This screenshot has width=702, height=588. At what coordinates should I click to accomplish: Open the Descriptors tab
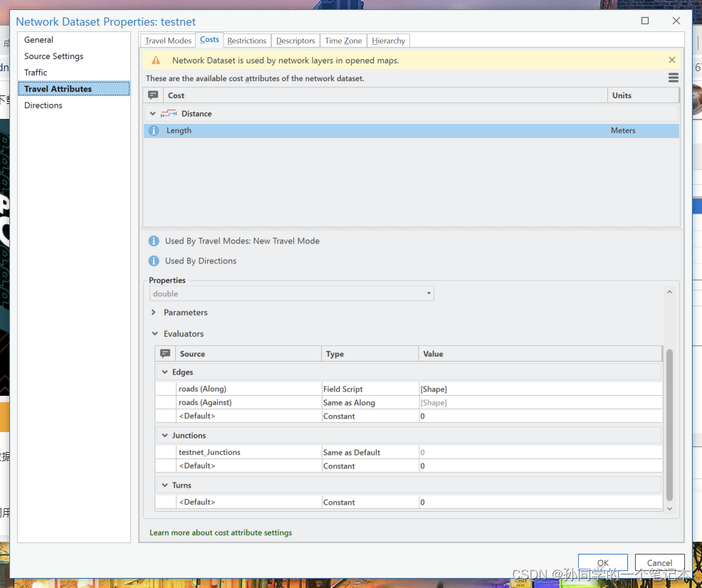(295, 41)
